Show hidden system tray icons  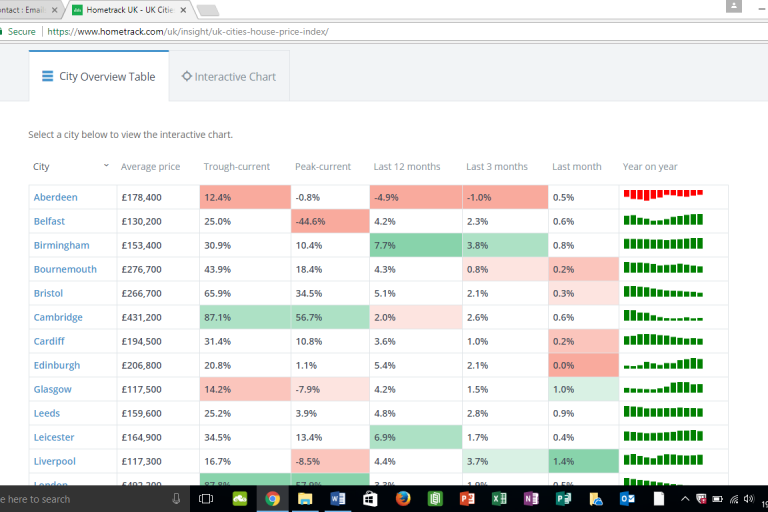(x=685, y=498)
